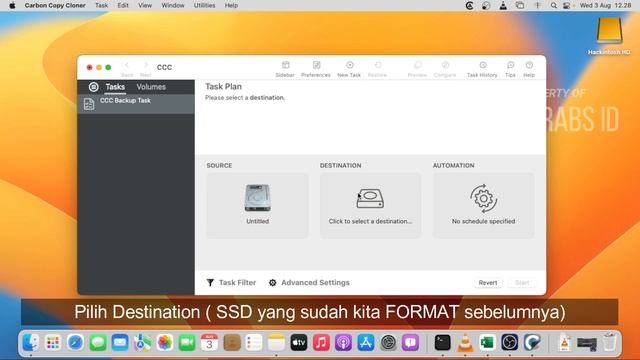
Task: Open the Help menu in menu bar
Action: pos(231,5)
